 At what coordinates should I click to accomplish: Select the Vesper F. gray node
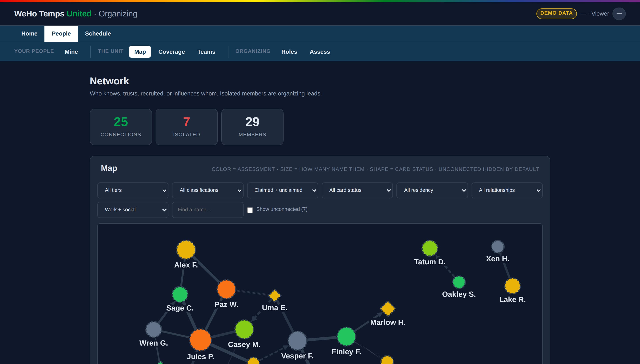click(x=297, y=340)
